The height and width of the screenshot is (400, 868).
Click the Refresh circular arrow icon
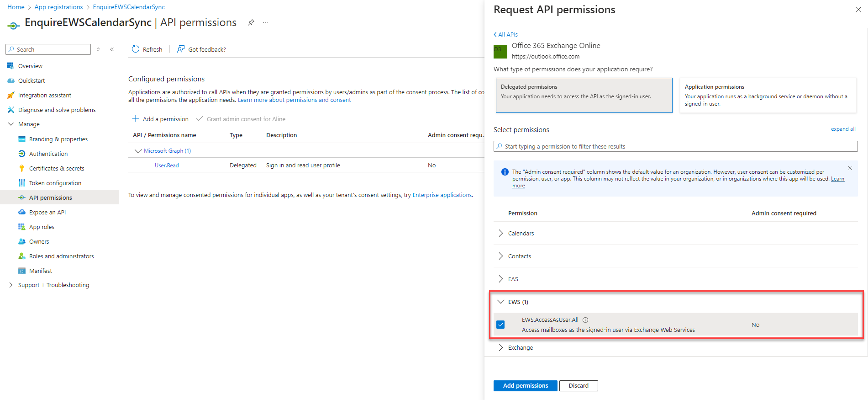tap(136, 49)
